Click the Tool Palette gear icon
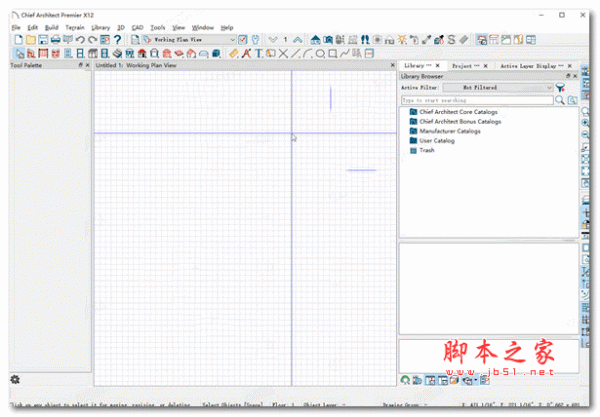 [x=15, y=379]
